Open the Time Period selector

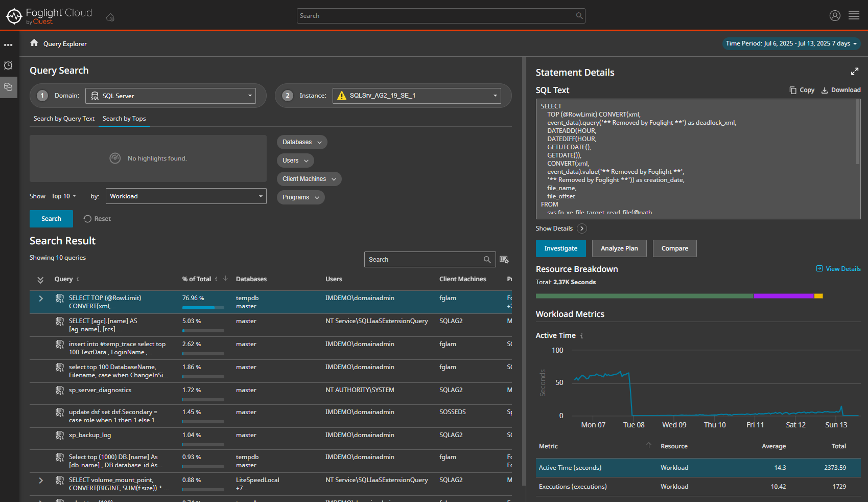pos(791,43)
